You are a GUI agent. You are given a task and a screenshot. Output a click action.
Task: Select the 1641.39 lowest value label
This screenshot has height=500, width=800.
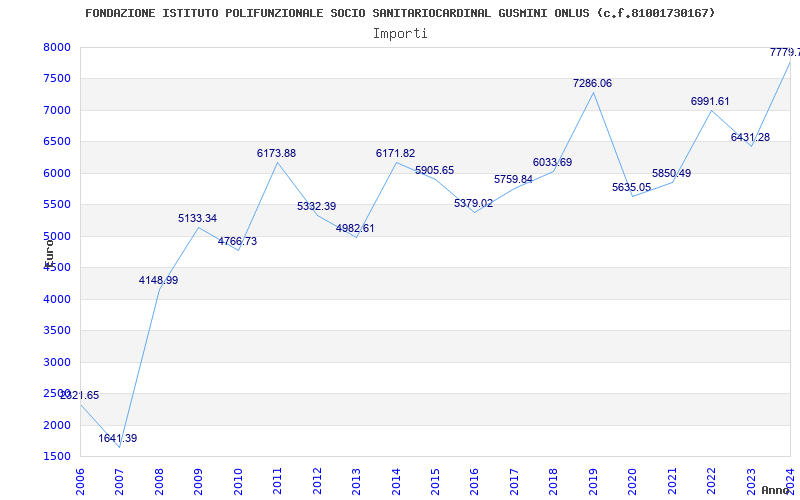tap(118, 439)
